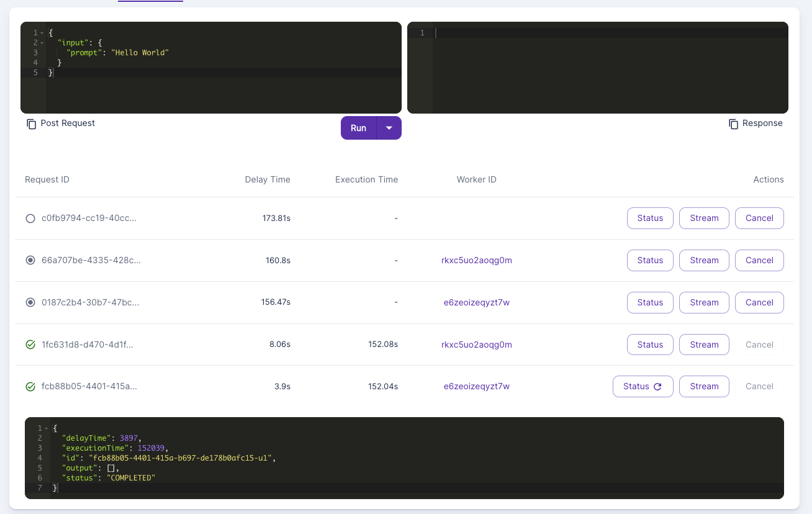Viewport: 812px width, 514px height.
Task: Click the Post Request label
Action: pos(68,124)
